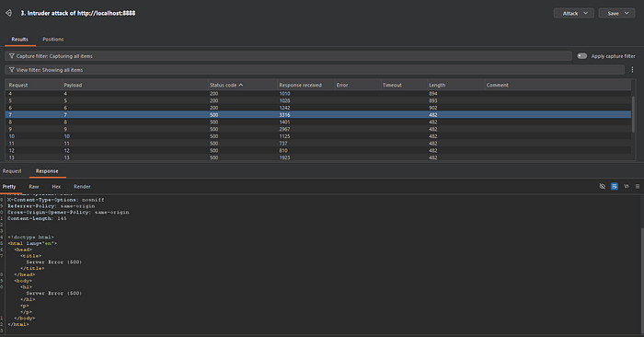
Task: Select request row 10 with response 1125
Action: tap(318, 136)
